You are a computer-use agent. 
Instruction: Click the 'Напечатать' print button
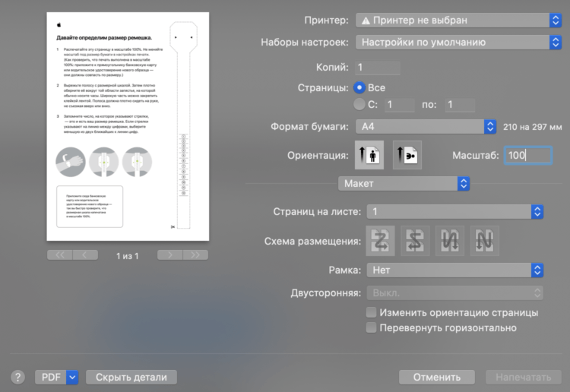click(x=524, y=377)
